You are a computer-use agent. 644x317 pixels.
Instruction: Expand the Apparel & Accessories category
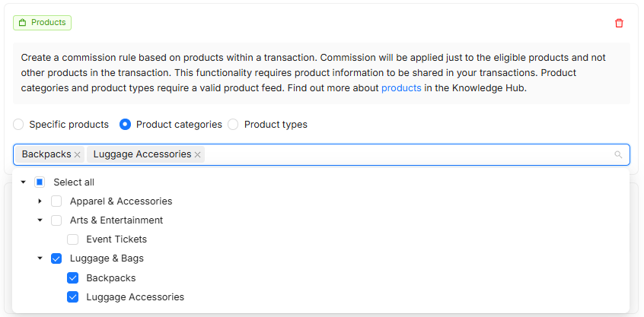pyautogui.click(x=40, y=201)
